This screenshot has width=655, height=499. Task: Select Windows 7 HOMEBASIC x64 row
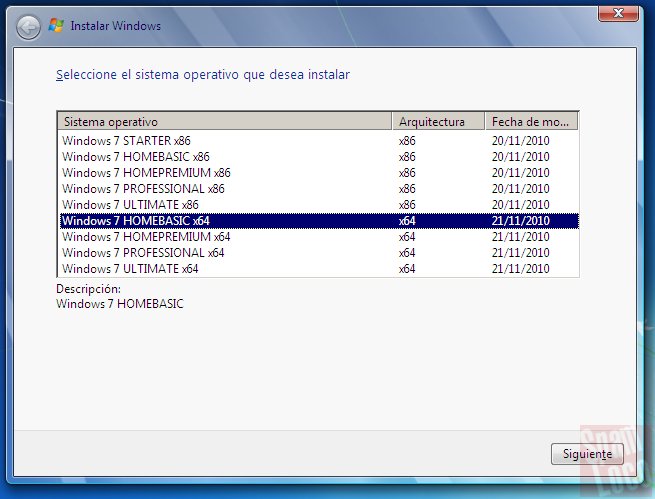click(x=319, y=220)
